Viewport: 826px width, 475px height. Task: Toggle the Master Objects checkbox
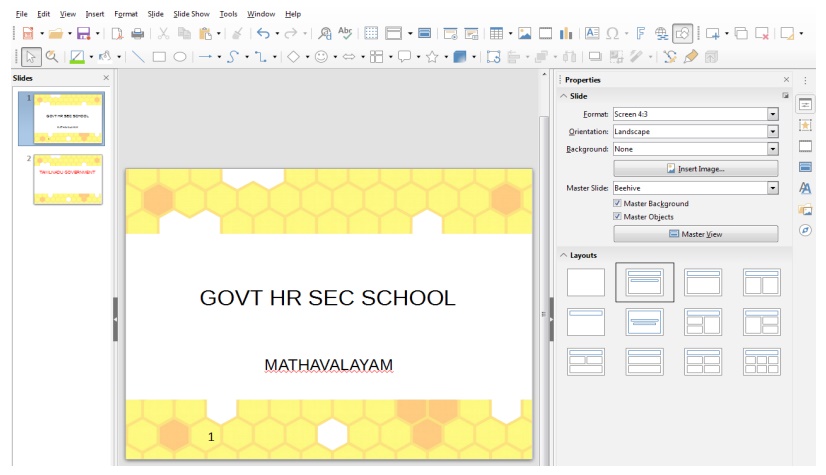(x=617, y=217)
